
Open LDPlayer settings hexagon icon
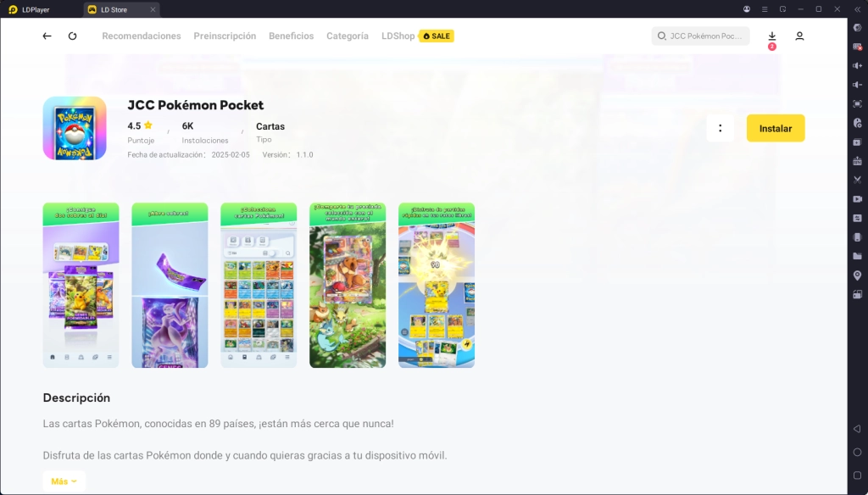(858, 28)
